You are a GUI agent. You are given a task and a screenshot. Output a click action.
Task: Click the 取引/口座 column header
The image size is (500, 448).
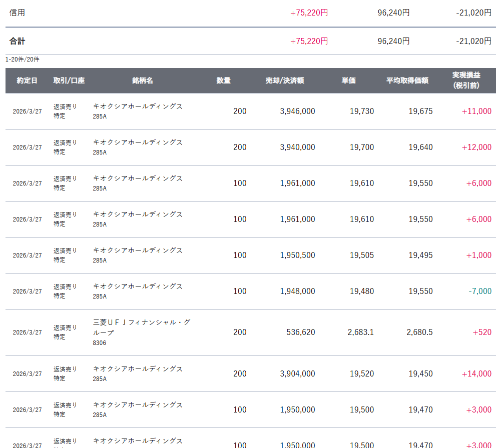tap(69, 80)
